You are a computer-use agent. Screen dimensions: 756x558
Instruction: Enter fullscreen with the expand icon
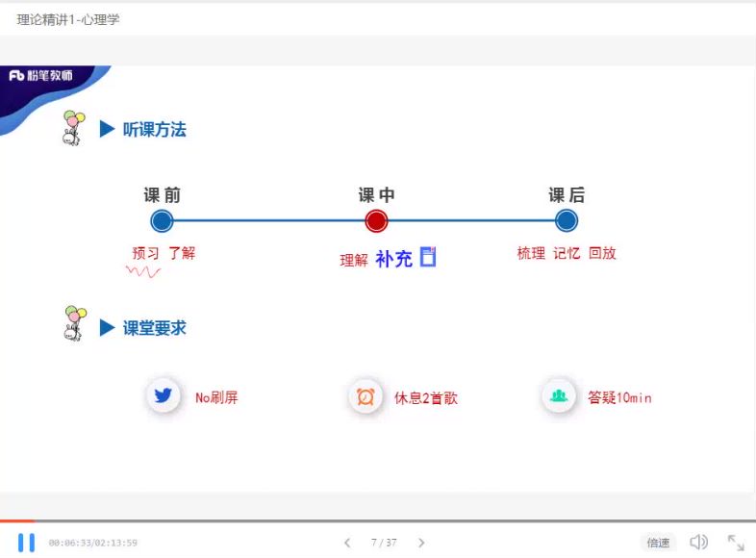click(x=736, y=543)
